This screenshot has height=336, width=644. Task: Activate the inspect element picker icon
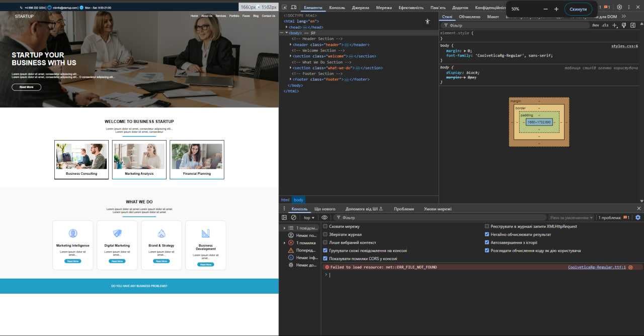[285, 8]
